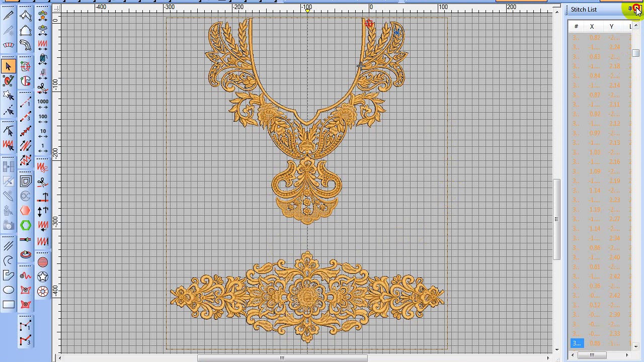The image size is (644, 362).
Task: Click the red stitch marker on the neckline
Action: click(369, 24)
